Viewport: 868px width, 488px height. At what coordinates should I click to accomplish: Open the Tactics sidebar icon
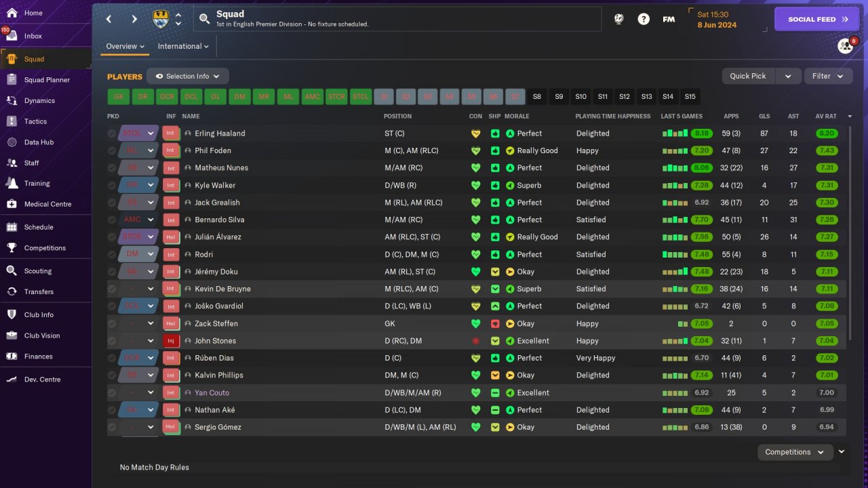pos(12,121)
